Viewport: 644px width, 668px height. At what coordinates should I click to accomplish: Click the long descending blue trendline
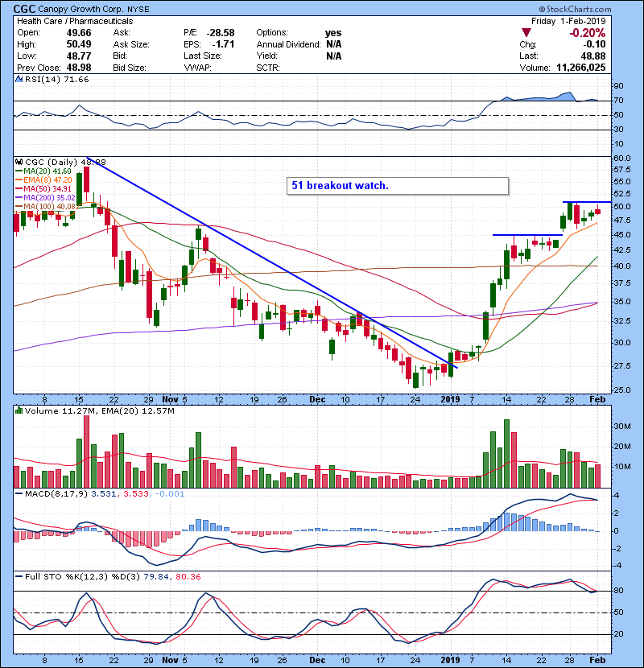(272, 262)
